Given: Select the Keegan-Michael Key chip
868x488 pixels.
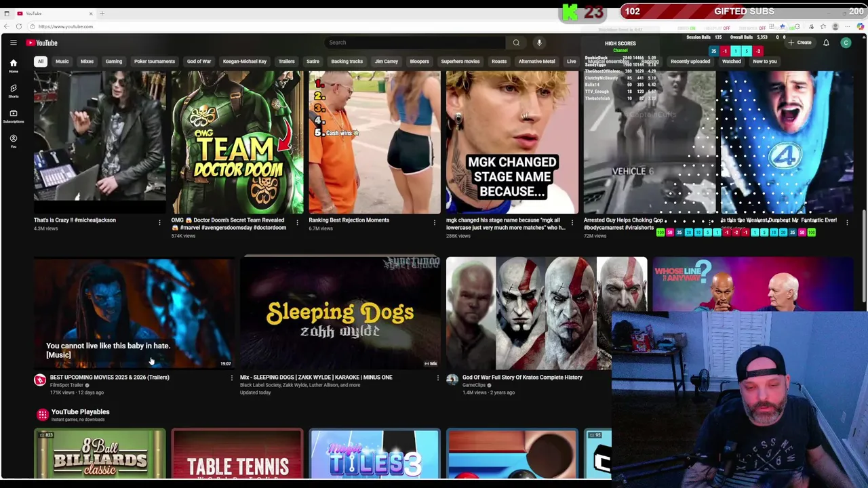Looking at the screenshot, I should (244, 61).
